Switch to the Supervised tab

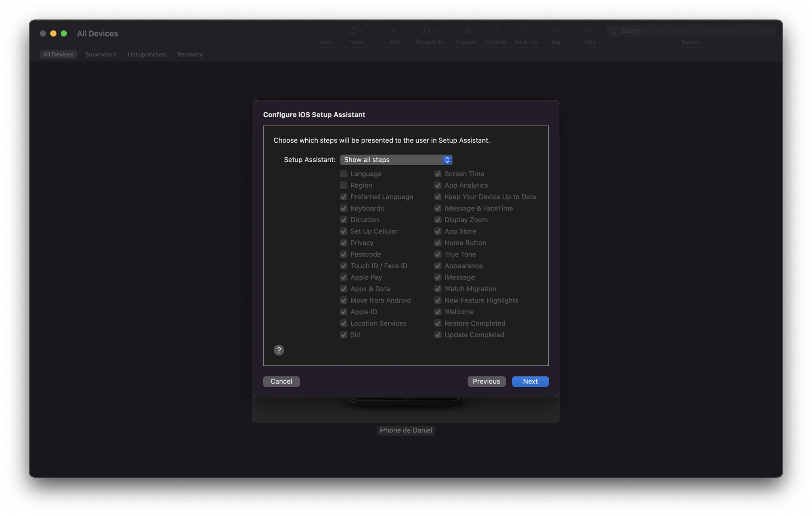(100, 54)
